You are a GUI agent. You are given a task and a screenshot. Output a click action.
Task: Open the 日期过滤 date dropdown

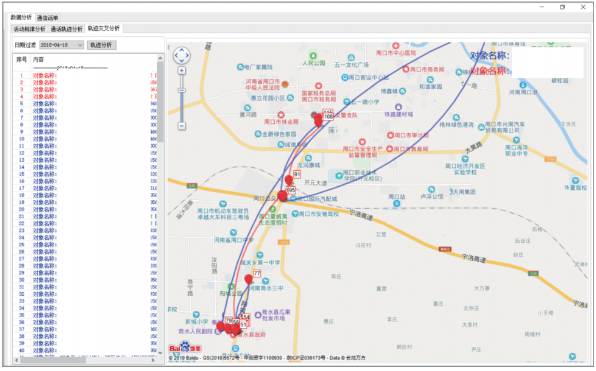[x=62, y=45]
